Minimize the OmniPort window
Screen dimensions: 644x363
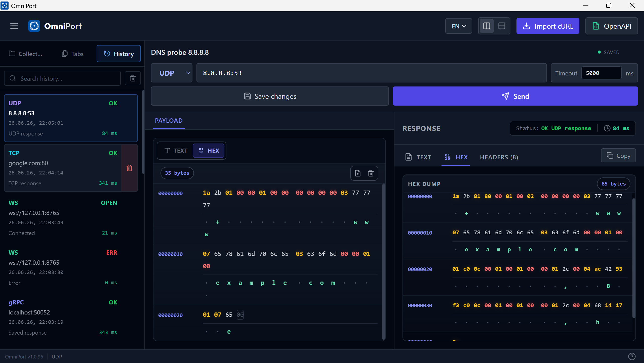586,5
